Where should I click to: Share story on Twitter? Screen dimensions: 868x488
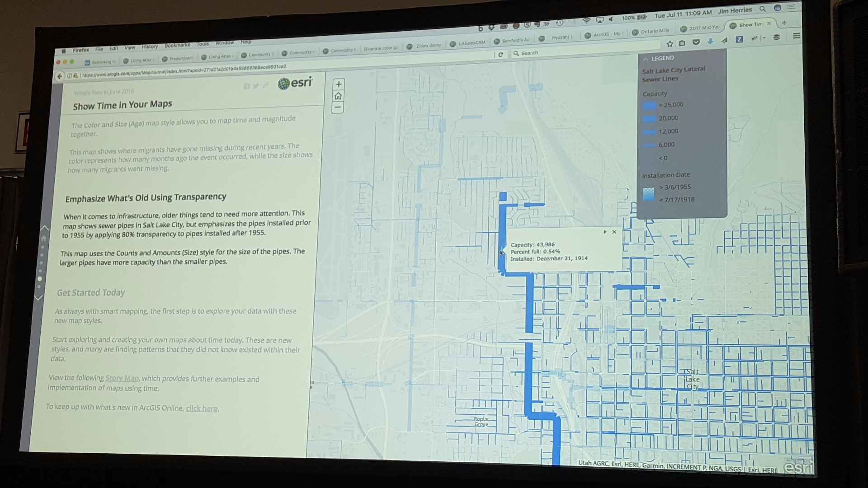(x=256, y=86)
